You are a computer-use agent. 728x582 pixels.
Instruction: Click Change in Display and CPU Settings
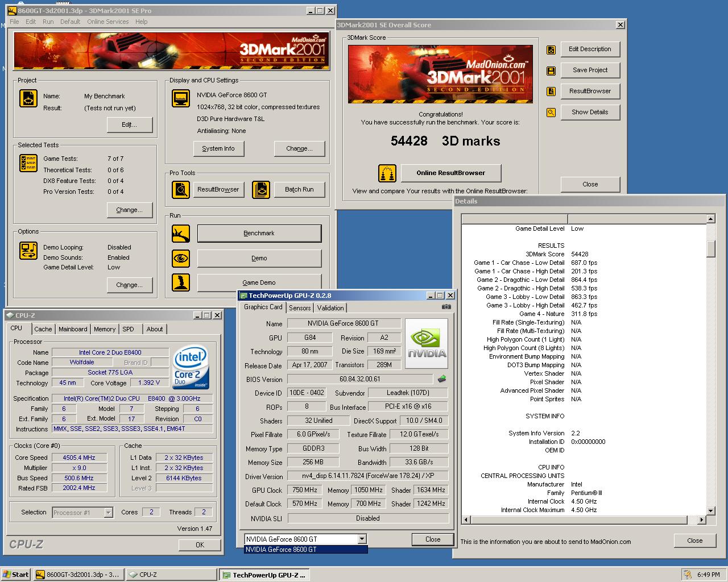[299, 148]
